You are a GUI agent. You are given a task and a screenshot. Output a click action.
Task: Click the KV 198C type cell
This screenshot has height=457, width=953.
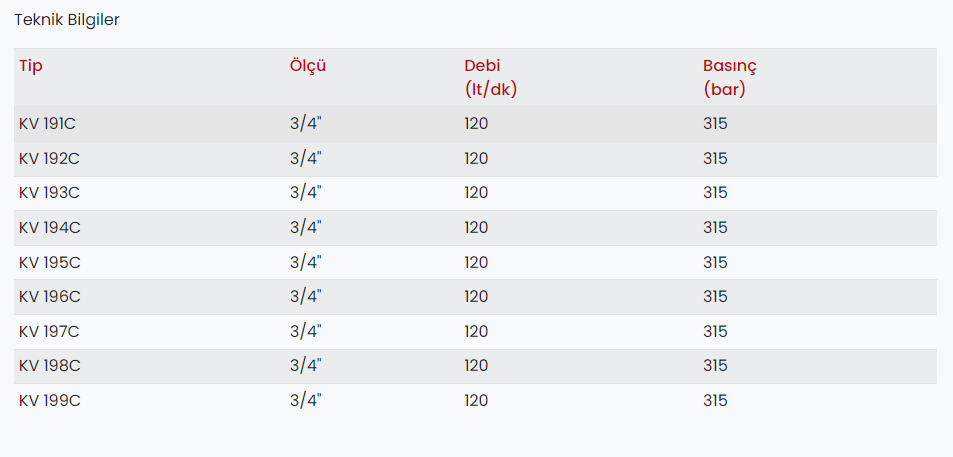click(50, 365)
